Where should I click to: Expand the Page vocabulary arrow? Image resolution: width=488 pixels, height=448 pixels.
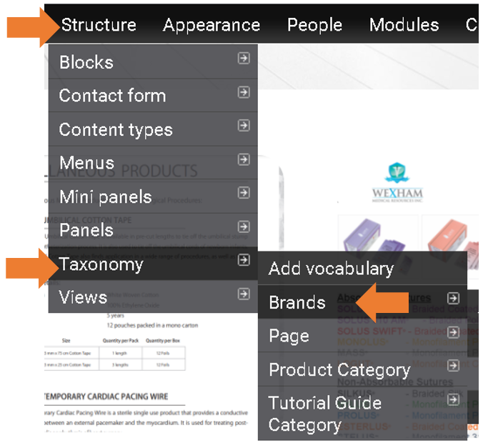coord(453,332)
